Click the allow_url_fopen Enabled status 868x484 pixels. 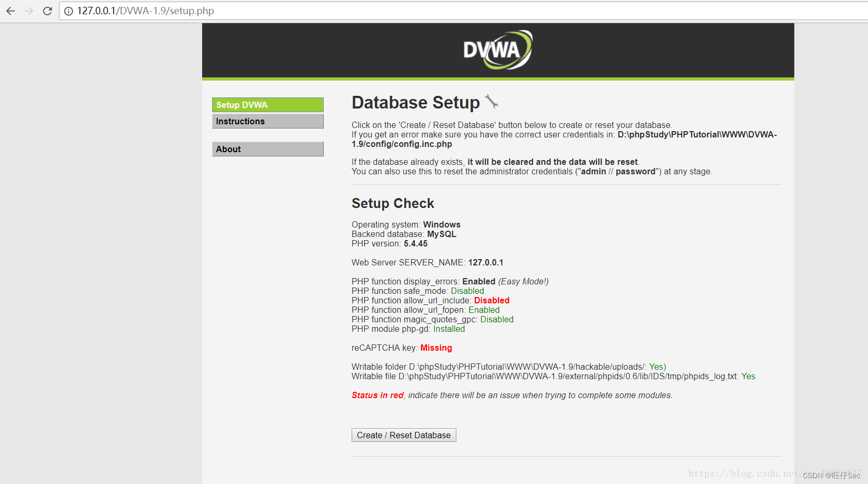tap(484, 310)
